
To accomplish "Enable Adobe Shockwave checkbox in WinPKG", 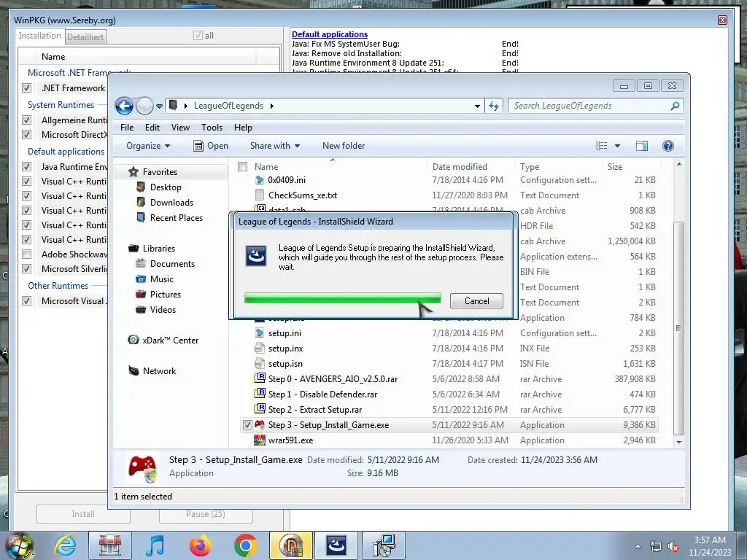I will [x=27, y=254].
